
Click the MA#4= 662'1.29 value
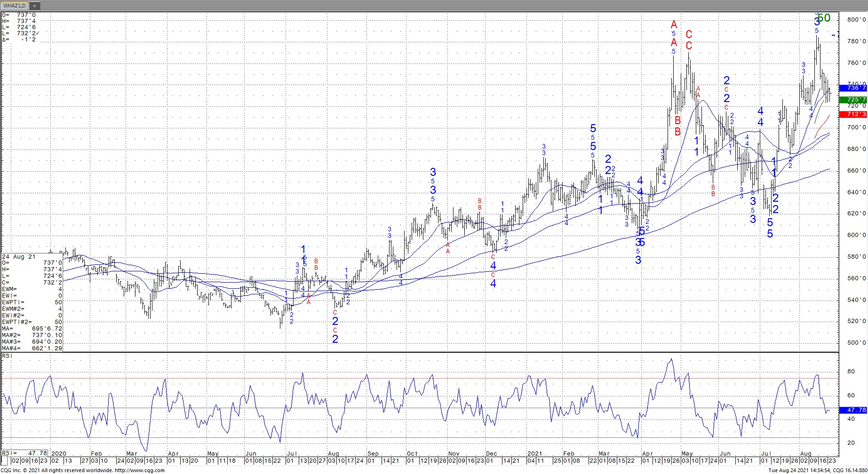pyautogui.click(x=32, y=348)
